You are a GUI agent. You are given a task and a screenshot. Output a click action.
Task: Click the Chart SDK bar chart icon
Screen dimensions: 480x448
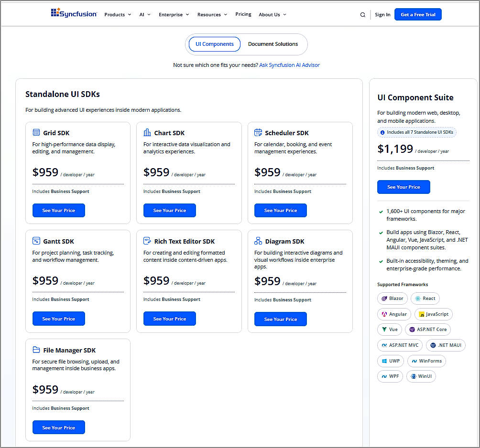[147, 132]
